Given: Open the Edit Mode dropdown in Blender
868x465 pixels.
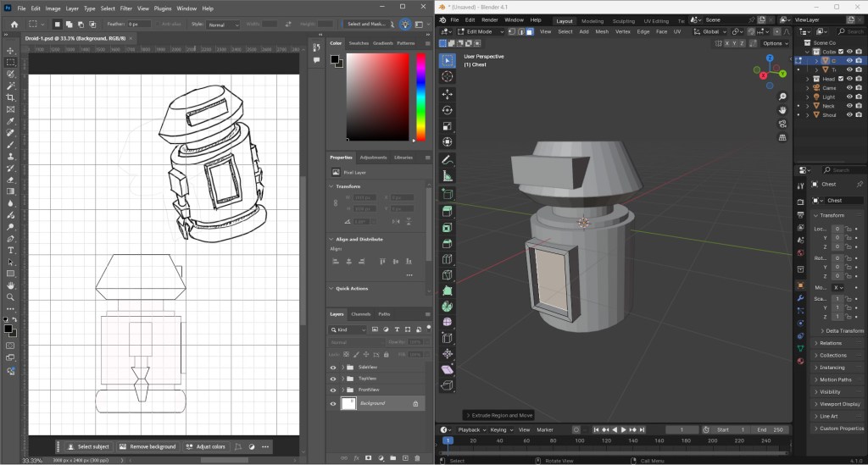Looking at the screenshot, I should 480,31.
